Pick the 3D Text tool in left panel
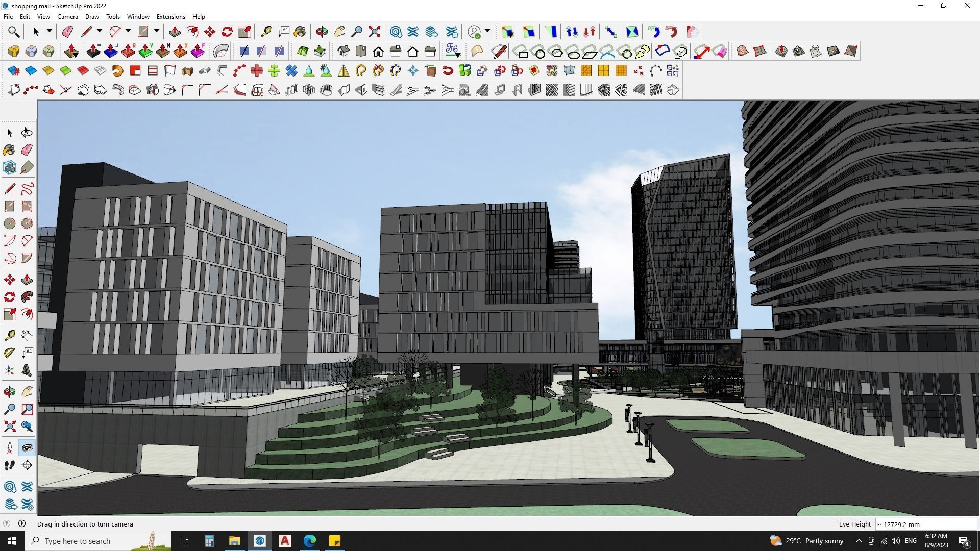980x551 pixels. tap(27, 370)
